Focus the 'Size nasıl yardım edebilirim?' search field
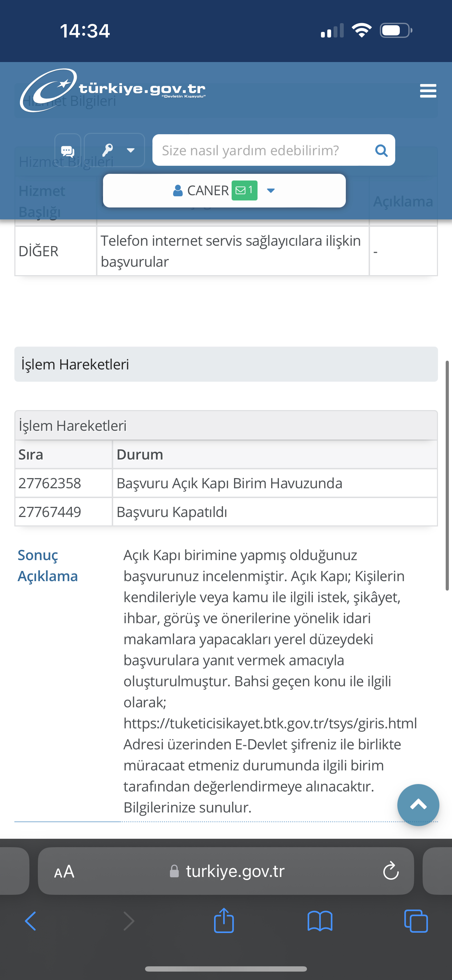This screenshot has width=452, height=980. tap(274, 150)
